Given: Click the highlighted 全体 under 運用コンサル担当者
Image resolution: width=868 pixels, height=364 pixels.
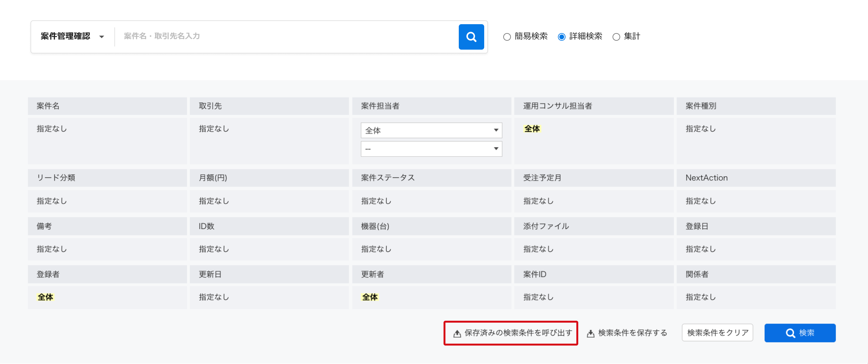Looking at the screenshot, I should coord(532,129).
